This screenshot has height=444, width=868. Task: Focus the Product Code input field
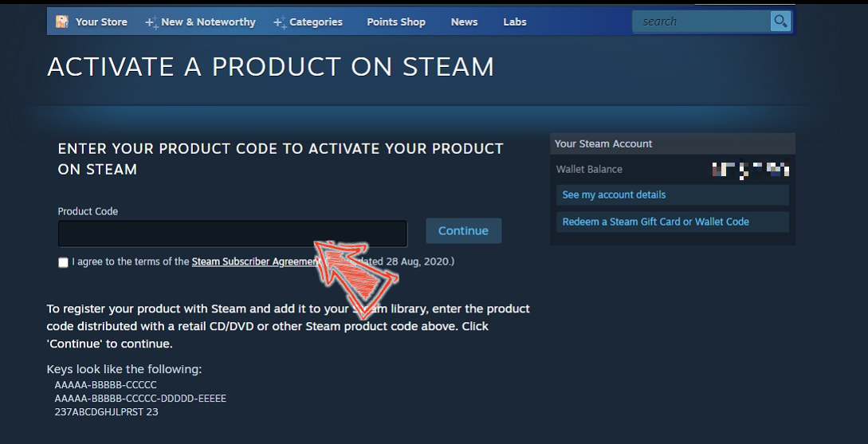click(233, 234)
